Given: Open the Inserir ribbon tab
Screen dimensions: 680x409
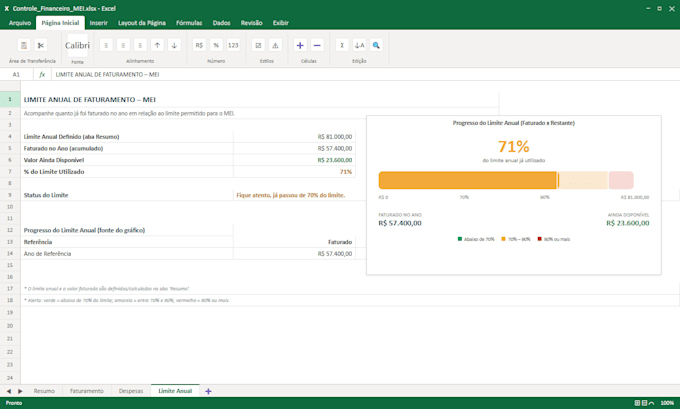Looking at the screenshot, I should click(x=98, y=23).
